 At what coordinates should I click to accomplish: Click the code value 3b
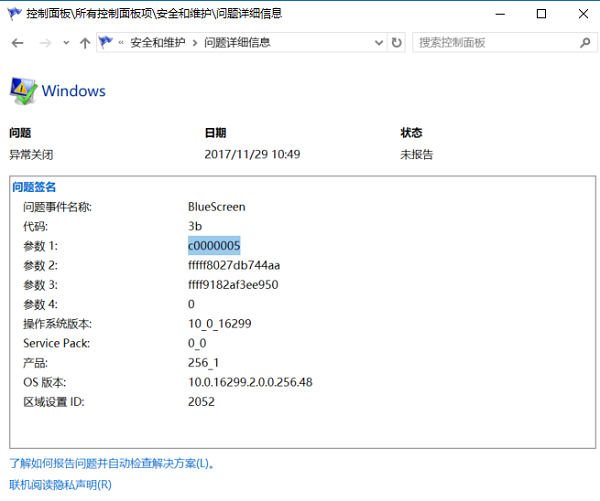pyautogui.click(x=195, y=226)
